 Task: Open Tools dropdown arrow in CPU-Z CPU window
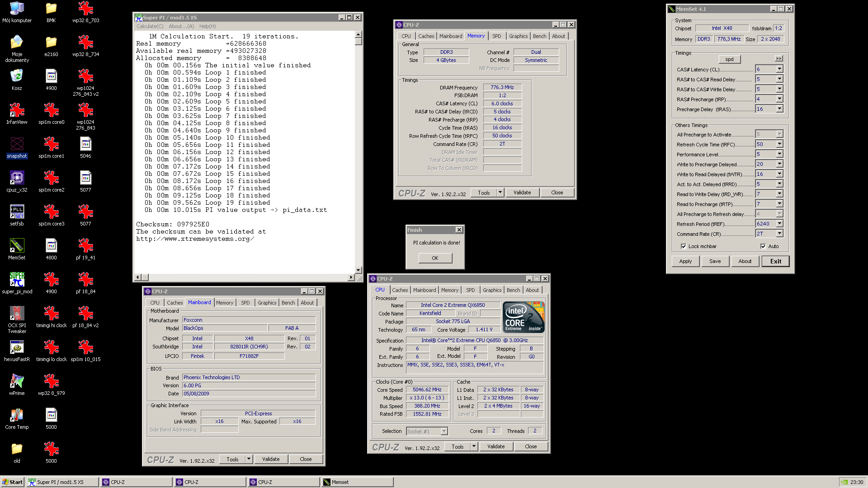tap(474, 446)
